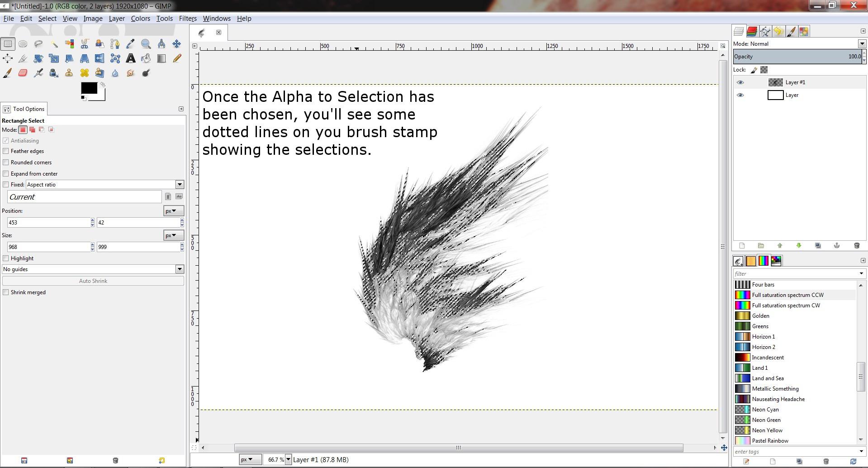
Task: Select the Smudge tool
Action: 130,73
